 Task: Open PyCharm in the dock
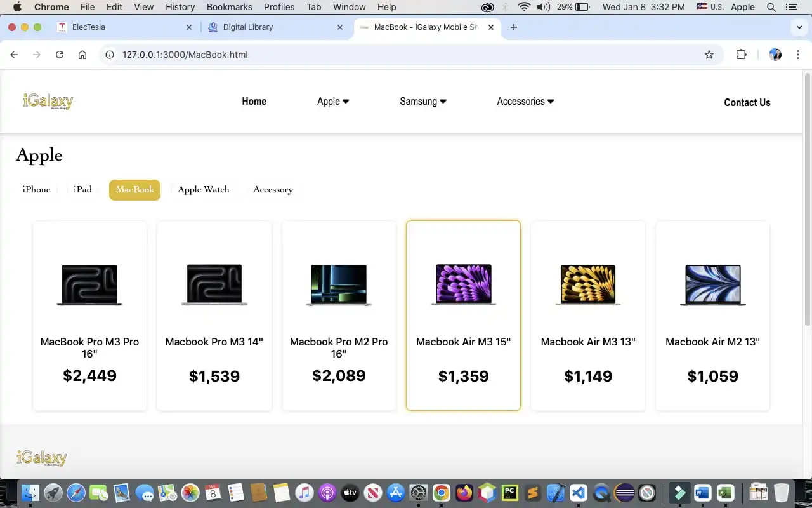[509, 493]
